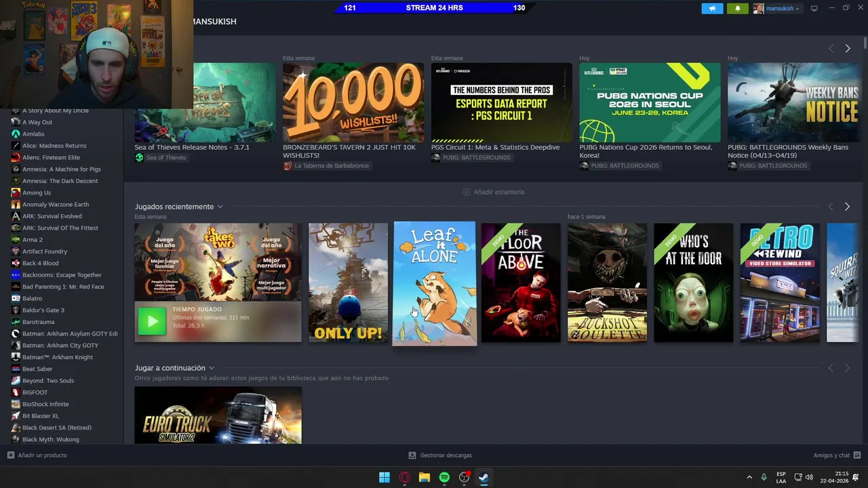Click Añadir estantería button
This screenshot has width=868, height=488.
494,192
